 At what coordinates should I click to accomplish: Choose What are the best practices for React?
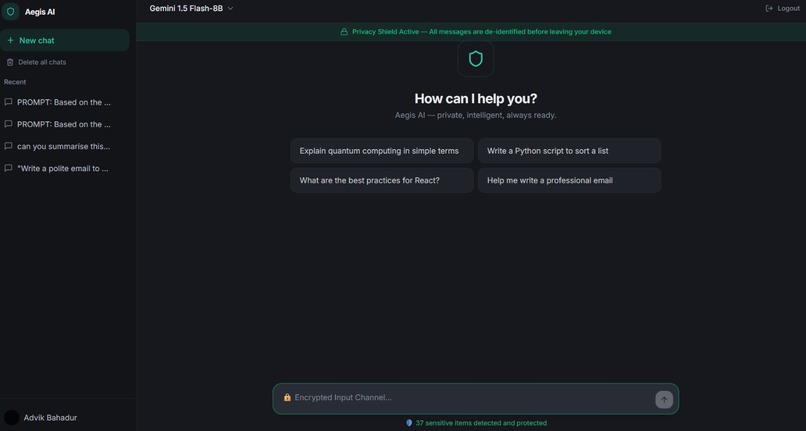[x=382, y=180]
